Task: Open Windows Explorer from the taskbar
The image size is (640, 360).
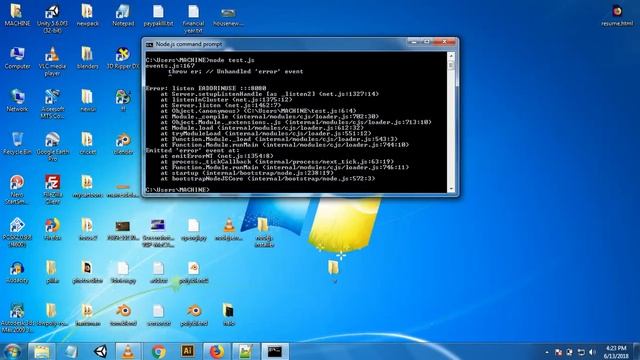Action: tap(42, 351)
